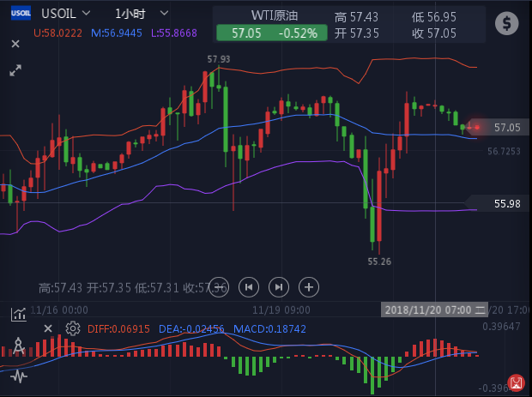The height and width of the screenshot is (397, 532).
Task: Click the dollar sign trade icon
Action: [x=506, y=24]
